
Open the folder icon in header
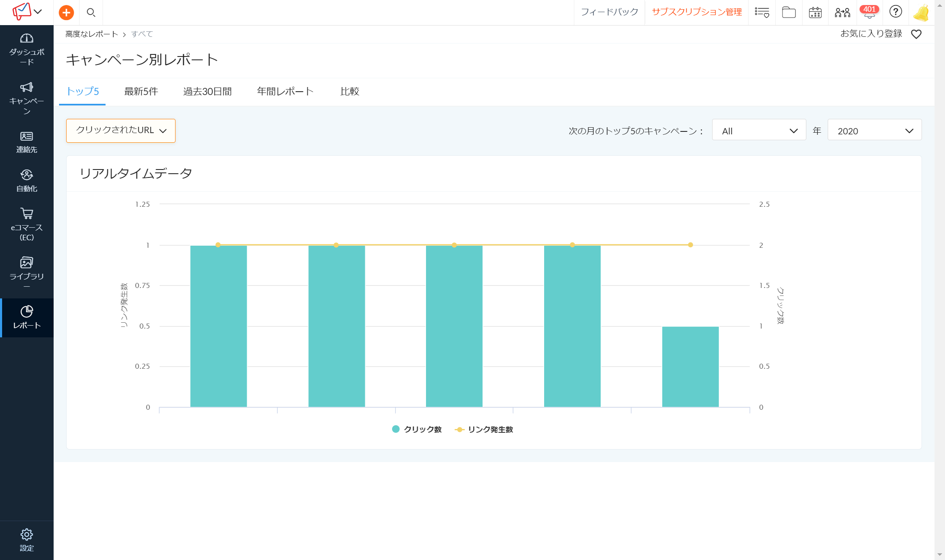788,13
